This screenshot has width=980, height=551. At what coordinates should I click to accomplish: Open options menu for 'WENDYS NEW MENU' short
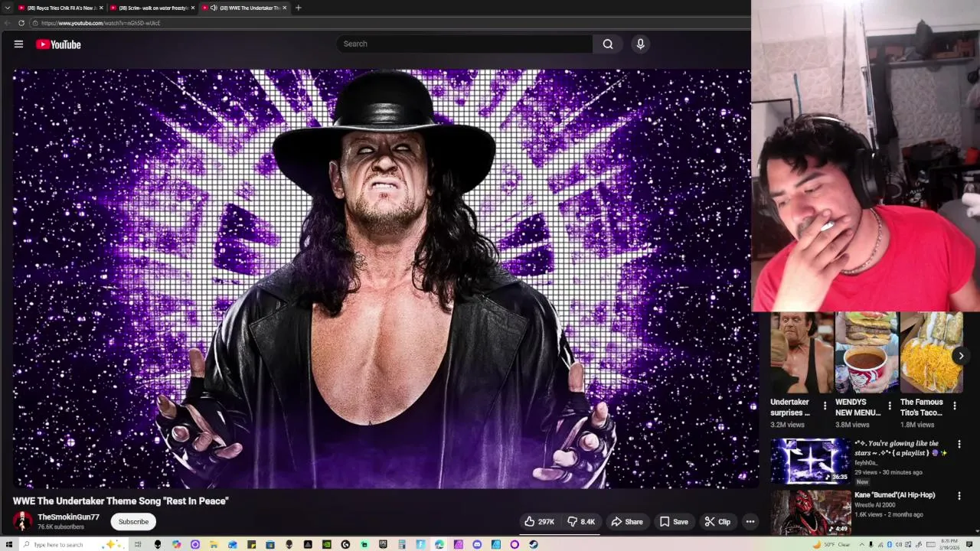pos(890,406)
